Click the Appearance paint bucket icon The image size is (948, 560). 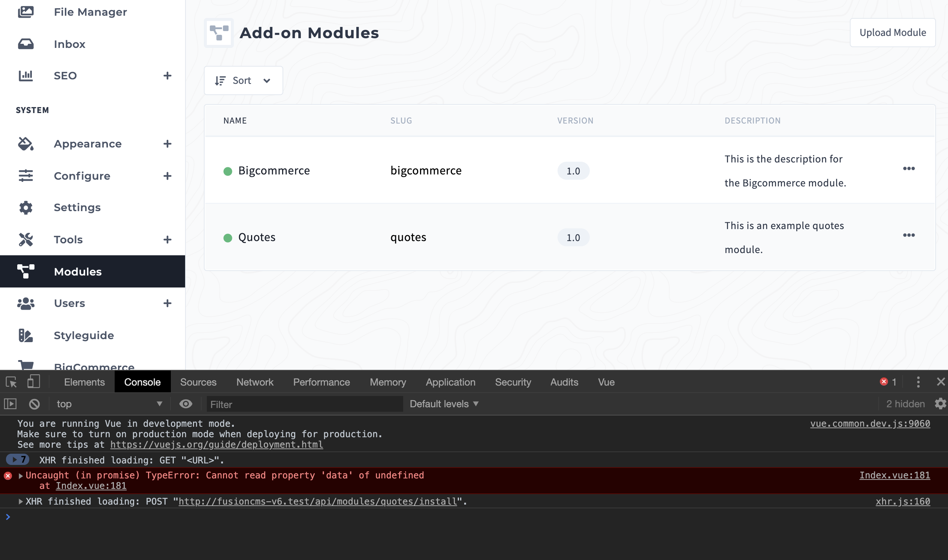click(x=25, y=144)
